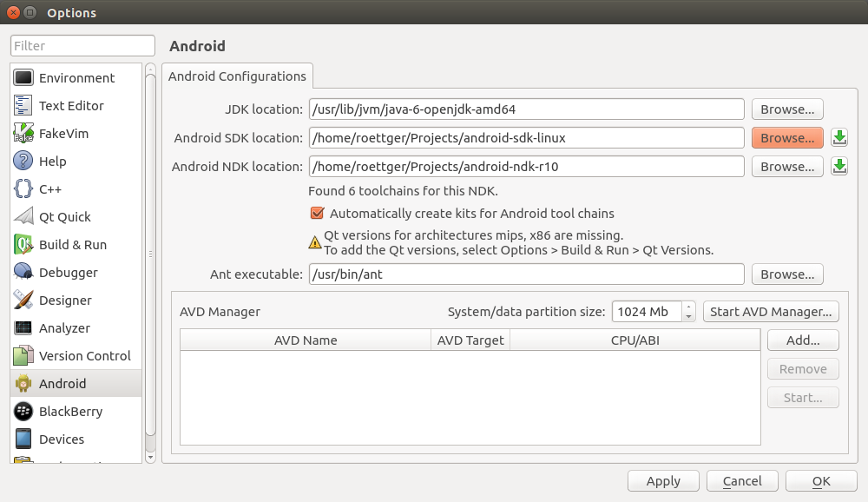Browse for the JDK location
Image resolution: width=868 pixels, height=502 pixels.
[x=787, y=109]
